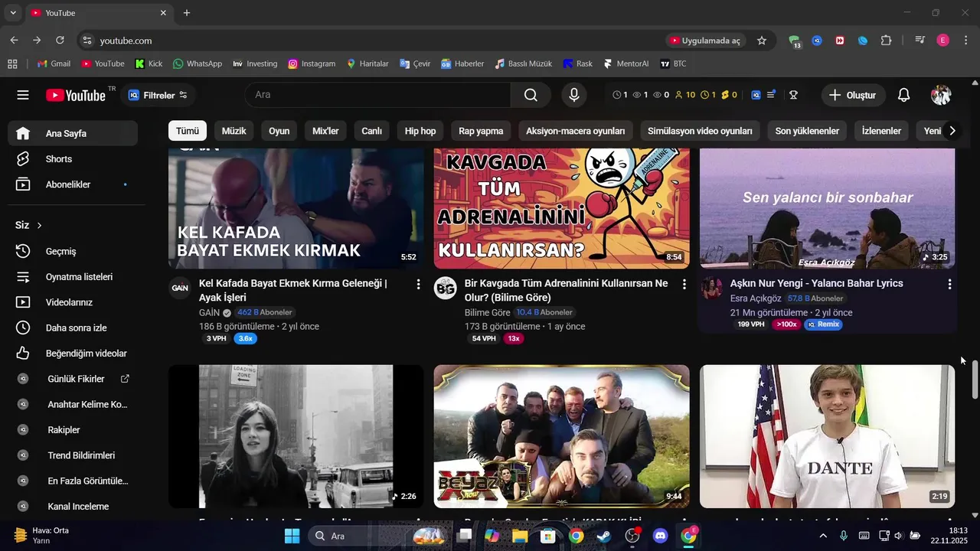Open options menu for Bir Kavgada video
980x551 pixels.
tap(684, 284)
